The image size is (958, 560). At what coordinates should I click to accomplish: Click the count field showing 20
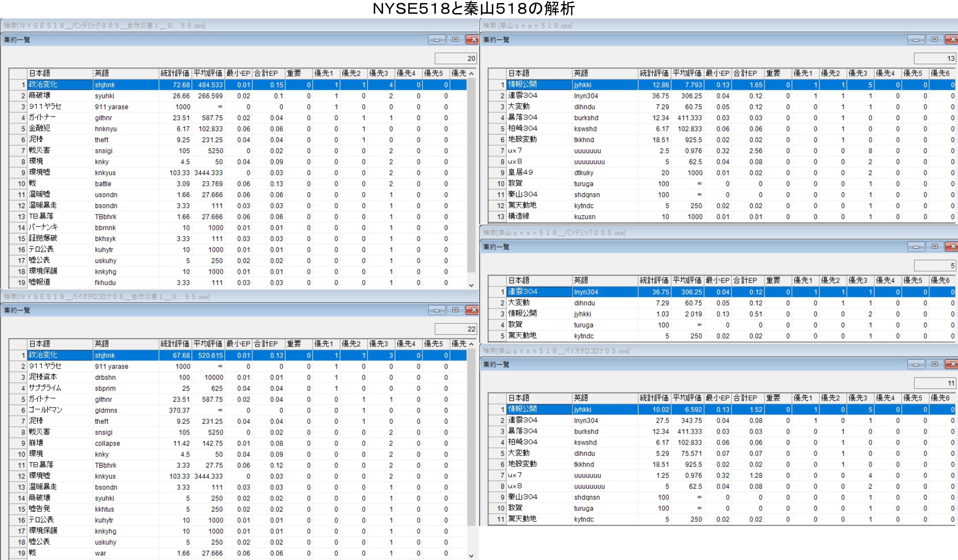coord(455,59)
